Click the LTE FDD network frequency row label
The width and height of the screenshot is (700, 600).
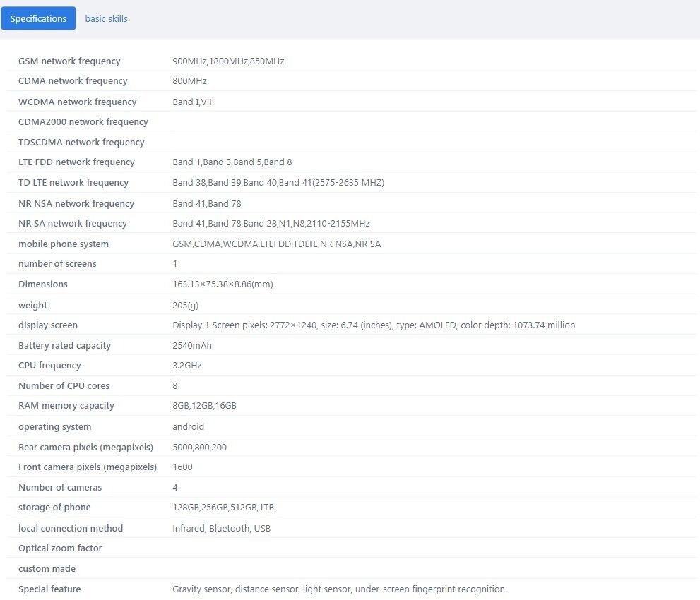(x=76, y=162)
